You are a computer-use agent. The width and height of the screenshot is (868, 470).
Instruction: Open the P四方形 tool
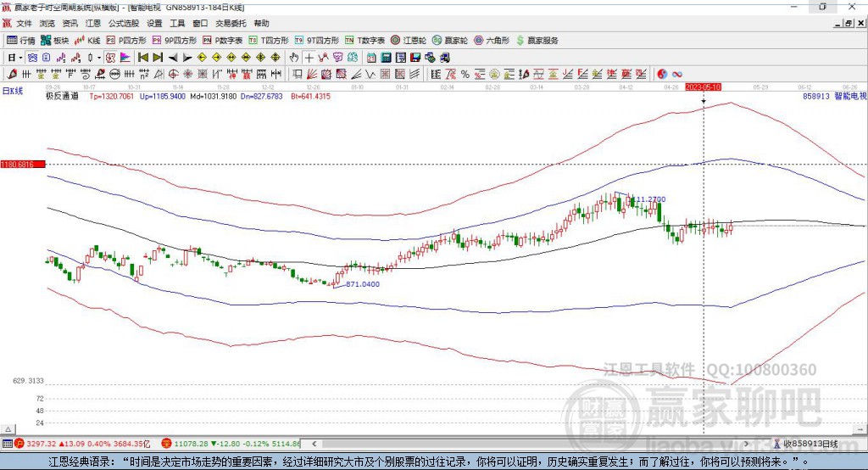pyautogui.click(x=126, y=41)
